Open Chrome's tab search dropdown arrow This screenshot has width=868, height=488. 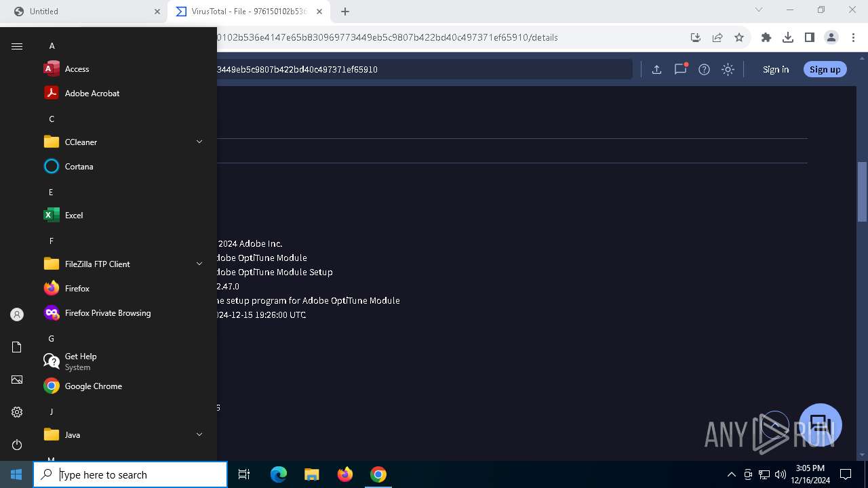[x=759, y=10]
